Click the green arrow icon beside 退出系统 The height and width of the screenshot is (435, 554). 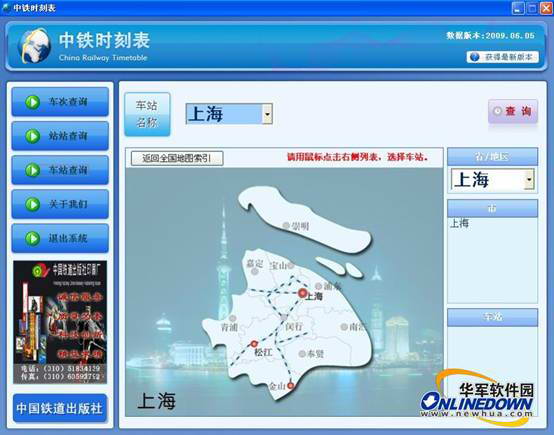click(33, 238)
